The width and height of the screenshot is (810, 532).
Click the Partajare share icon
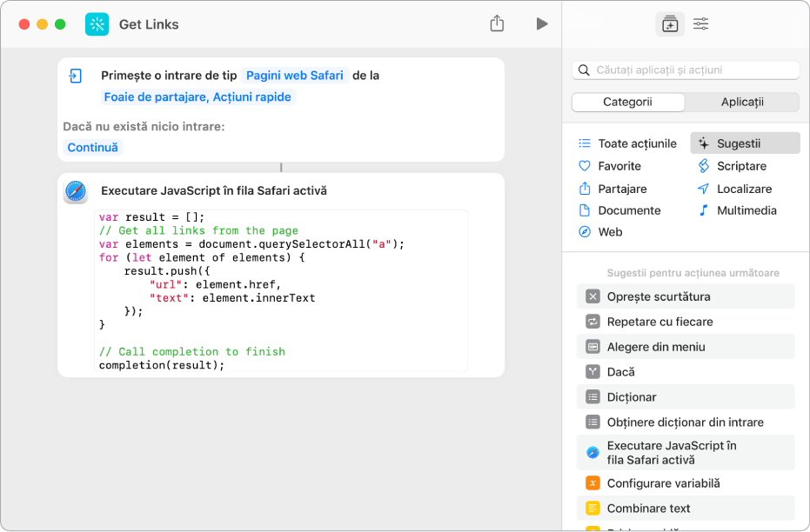585,189
